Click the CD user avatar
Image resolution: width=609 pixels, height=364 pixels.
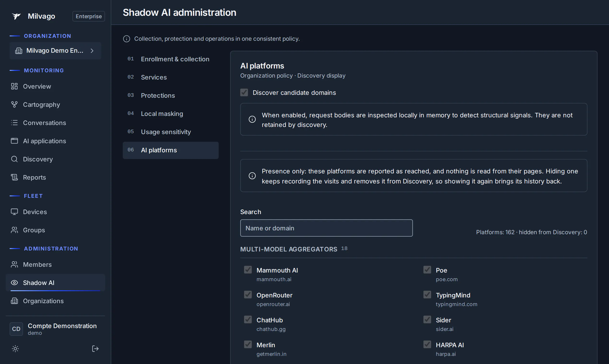tap(16, 329)
